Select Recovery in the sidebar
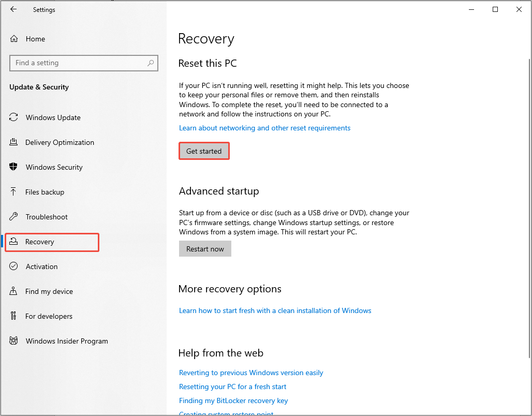Image resolution: width=532 pixels, height=416 pixels. (x=40, y=242)
